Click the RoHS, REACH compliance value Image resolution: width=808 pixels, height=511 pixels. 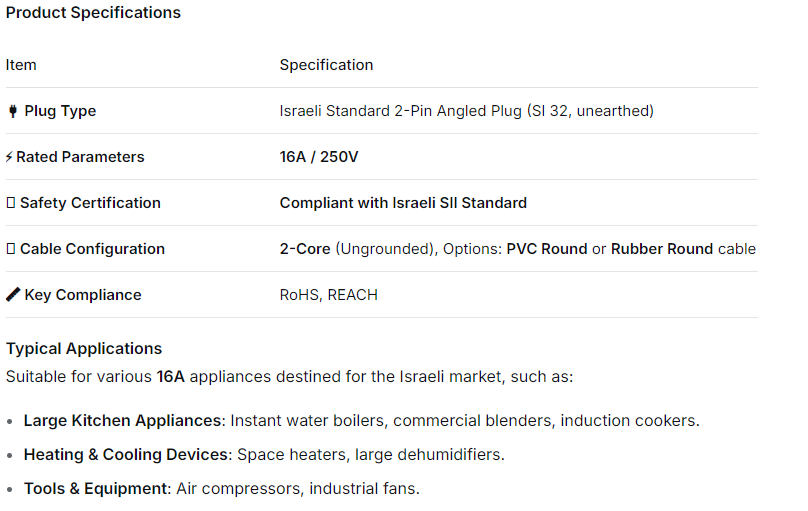point(328,295)
